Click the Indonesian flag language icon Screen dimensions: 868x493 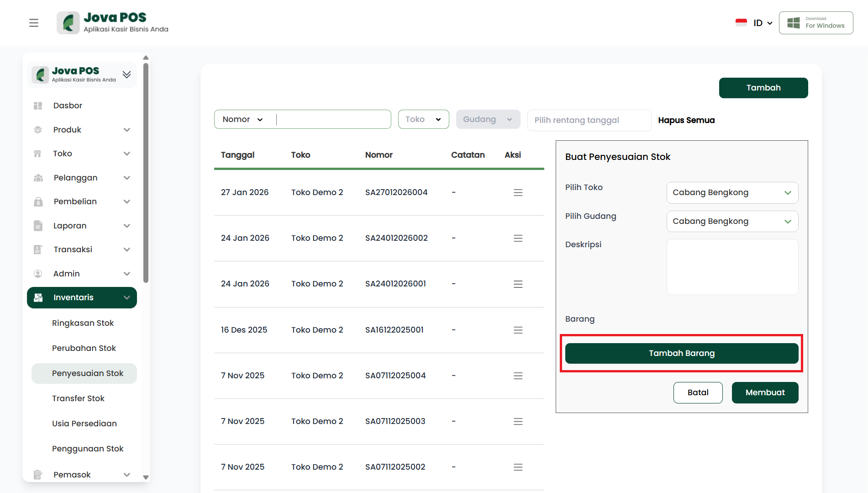point(741,23)
